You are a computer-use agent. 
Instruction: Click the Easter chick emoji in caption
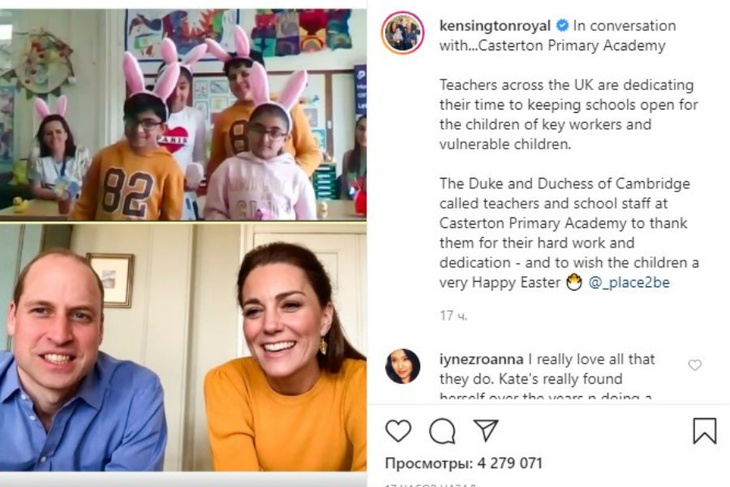pyautogui.click(x=573, y=283)
